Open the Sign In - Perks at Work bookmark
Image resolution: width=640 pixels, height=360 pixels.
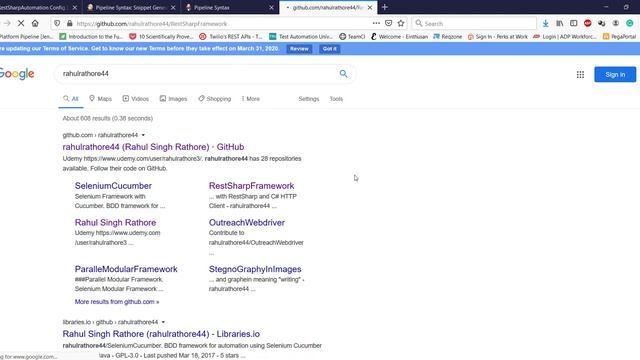[x=498, y=37]
